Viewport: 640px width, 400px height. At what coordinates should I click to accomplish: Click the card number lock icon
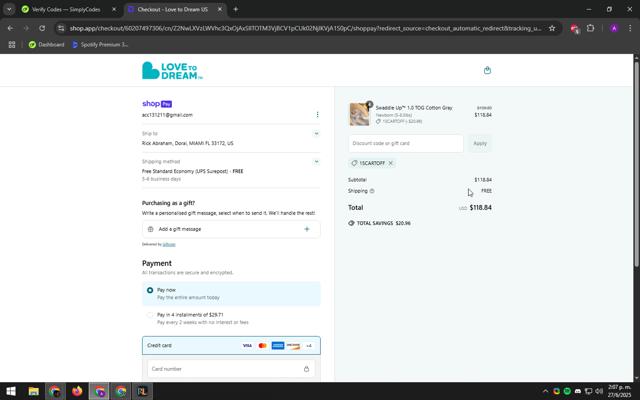306,369
